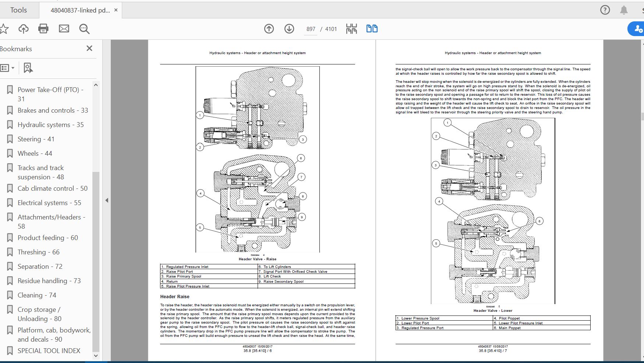Screen dimensions: 644x363
Task: Go to next page with down arrow
Action: pos(289,29)
